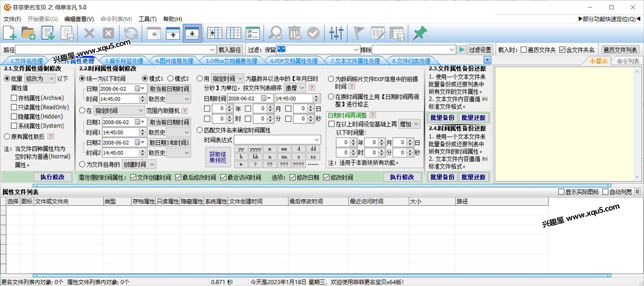Uncheck the 含文件夹名 checkbox
The width and height of the screenshot is (644, 286).
click(562, 50)
